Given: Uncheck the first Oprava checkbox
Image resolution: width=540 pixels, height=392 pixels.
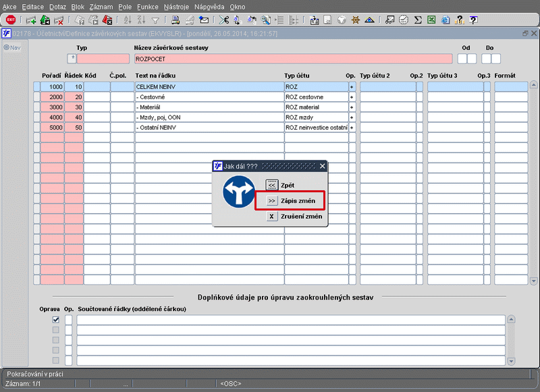Looking at the screenshot, I should [x=56, y=320].
